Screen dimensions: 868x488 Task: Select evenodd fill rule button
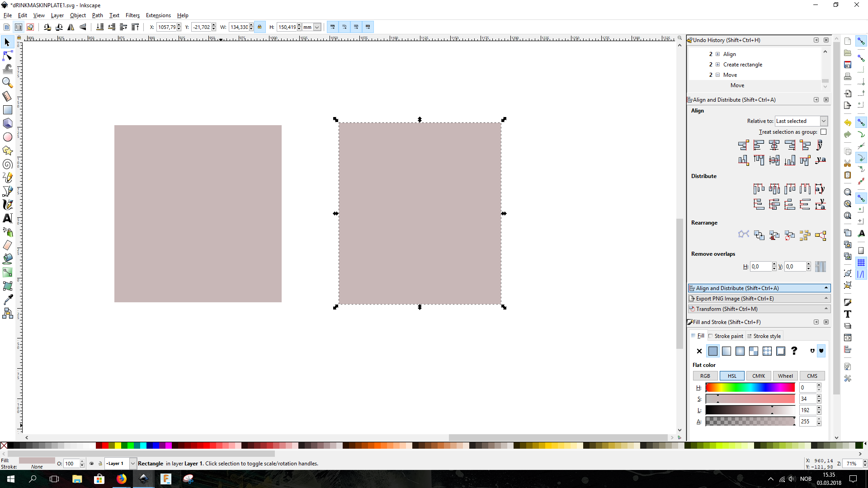pyautogui.click(x=812, y=351)
